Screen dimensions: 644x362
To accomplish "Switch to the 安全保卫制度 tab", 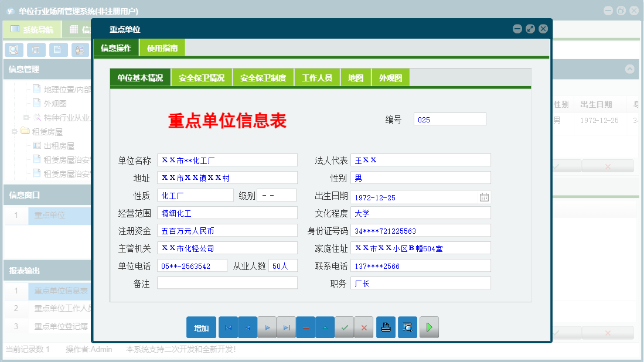I will [263, 77].
